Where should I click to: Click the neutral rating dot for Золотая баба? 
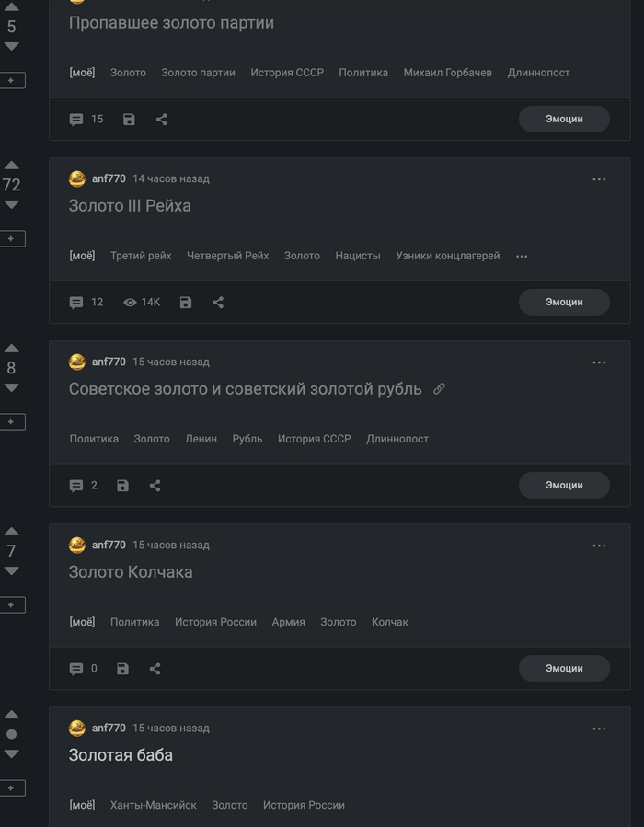(x=11, y=734)
